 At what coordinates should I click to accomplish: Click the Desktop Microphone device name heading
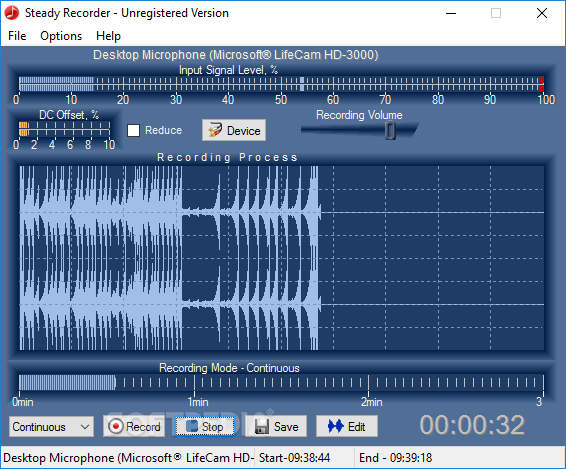(x=236, y=55)
